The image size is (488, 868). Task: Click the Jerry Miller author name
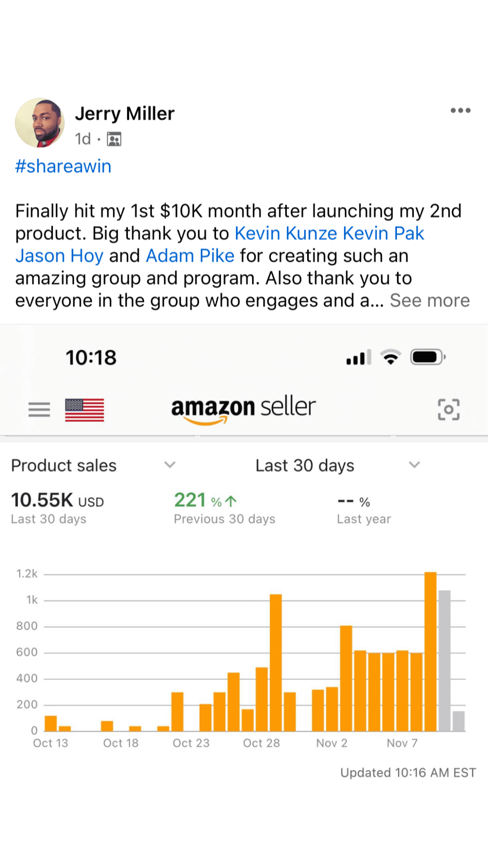point(125,114)
